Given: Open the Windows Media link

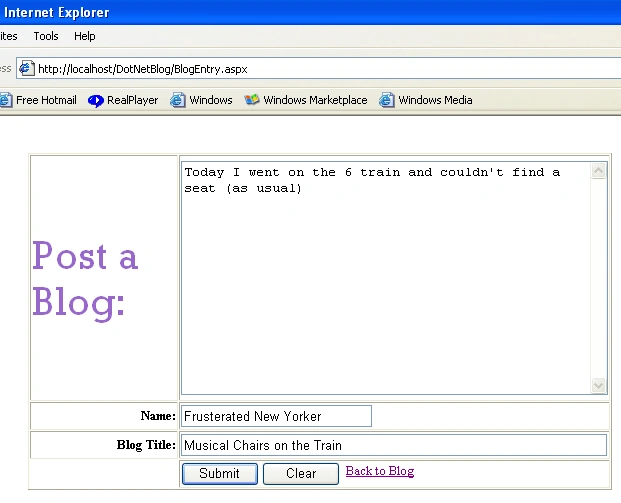Looking at the screenshot, I should 435,100.
